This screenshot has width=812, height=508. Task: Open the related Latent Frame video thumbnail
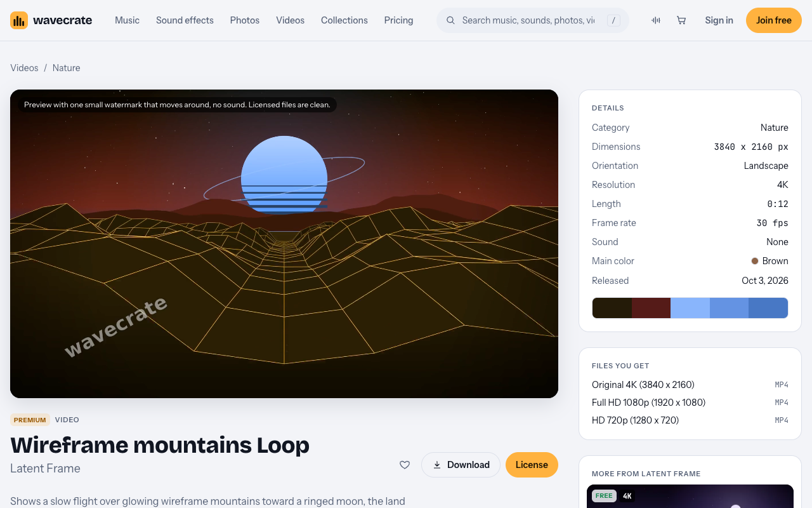(690, 497)
